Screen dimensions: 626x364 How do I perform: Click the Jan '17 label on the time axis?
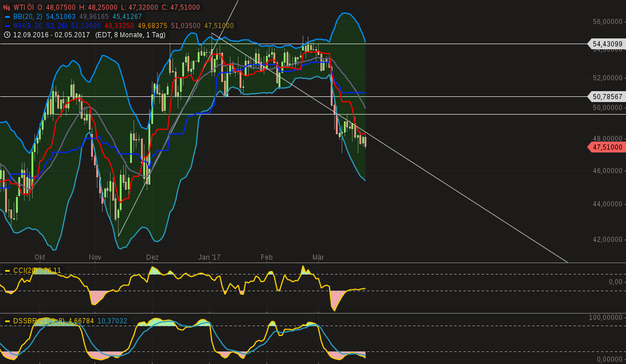click(x=209, y=257)
